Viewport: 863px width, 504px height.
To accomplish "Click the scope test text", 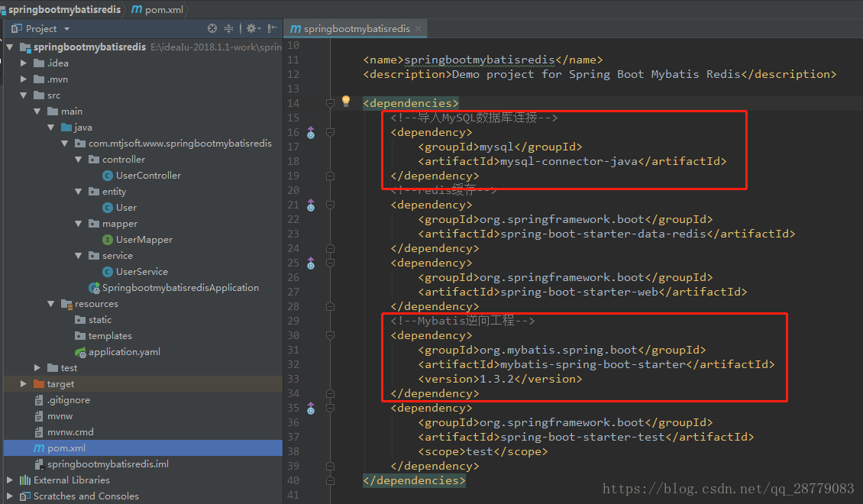I will tap(480, 452).
